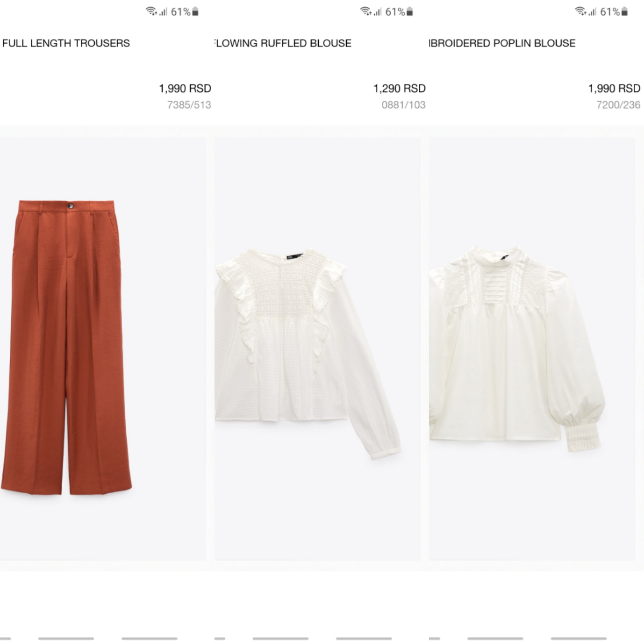
Task: Open the FULL LENGTH TROUSERS product title
Action: [66, 43]
